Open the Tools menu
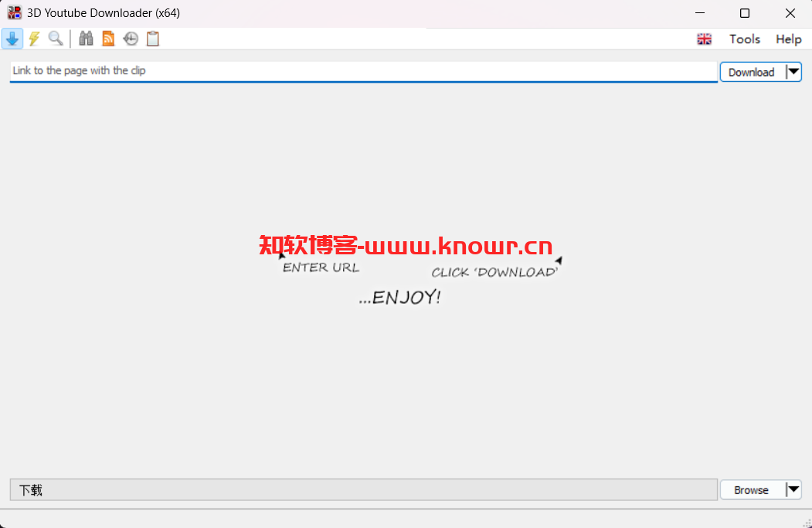The height and width of the screenshot is (528, 812). [x=745, y=39]
